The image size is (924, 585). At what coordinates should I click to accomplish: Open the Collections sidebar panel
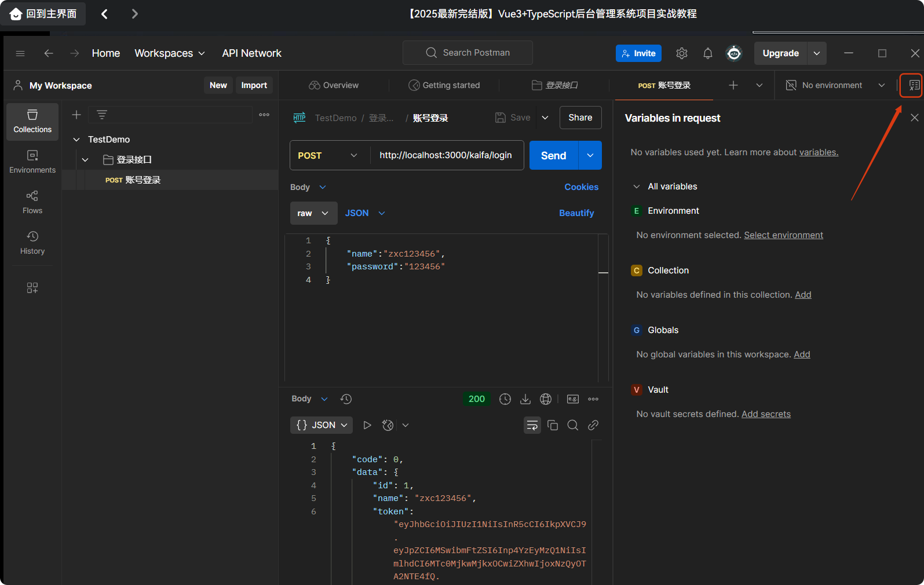click(x=32, y=122)
